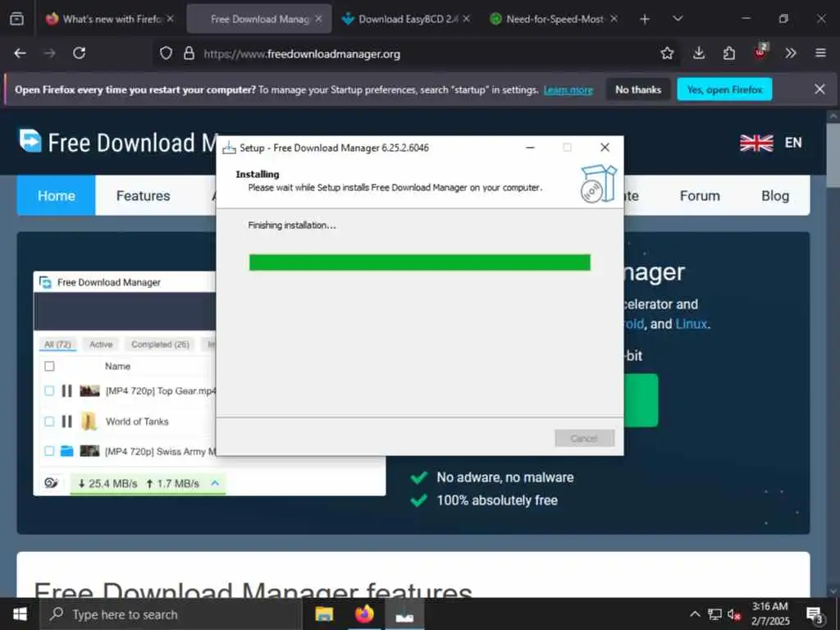Expand more tools overflow chevron
This screenshot has height=630, width=840.
click(791, 53)
